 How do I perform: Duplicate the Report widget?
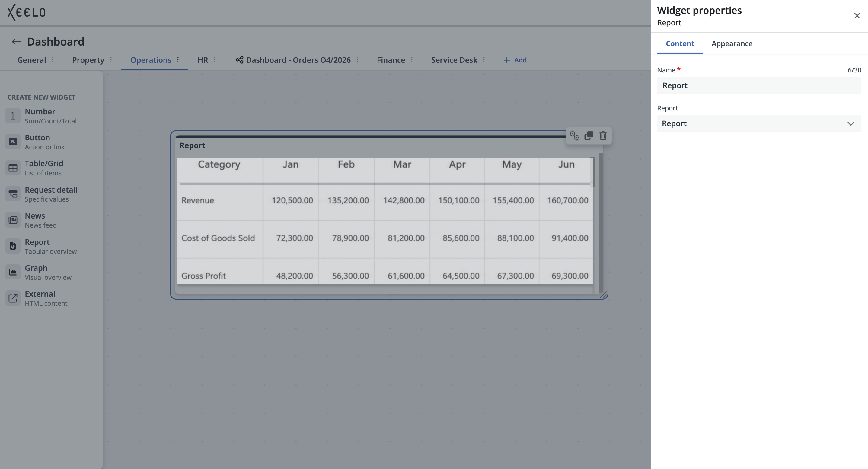pyautogui.click(x=589, y=136)
